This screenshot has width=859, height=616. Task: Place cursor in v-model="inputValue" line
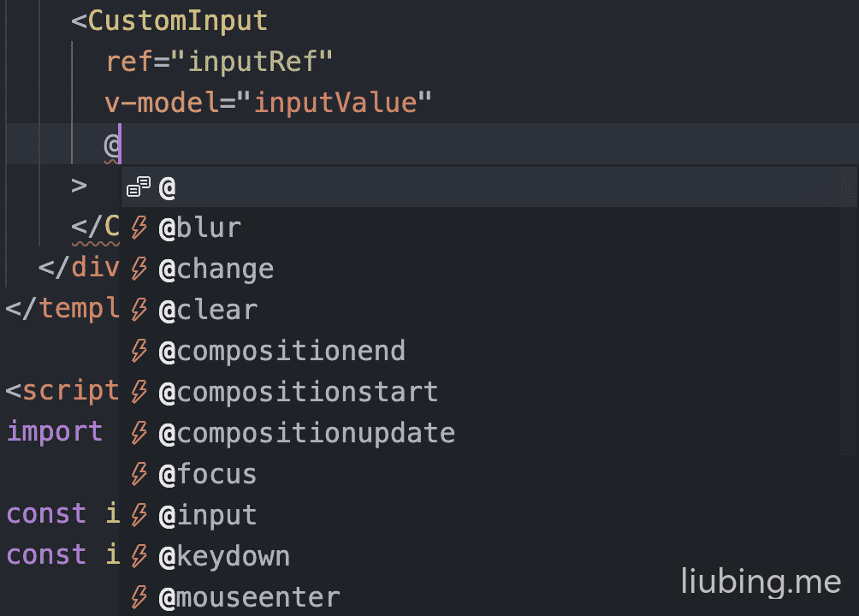pyautogui.click(x=268, y=103)
